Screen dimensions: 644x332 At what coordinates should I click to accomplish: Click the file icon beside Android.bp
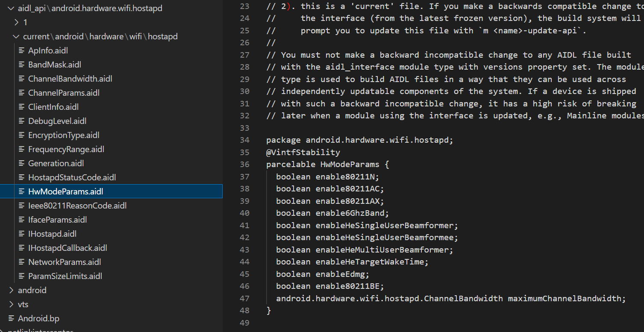point(11,318)
